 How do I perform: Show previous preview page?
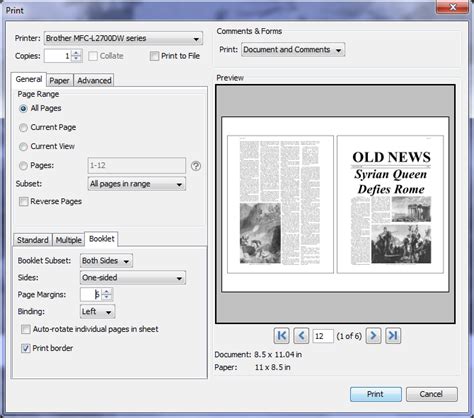pos(301,335)
